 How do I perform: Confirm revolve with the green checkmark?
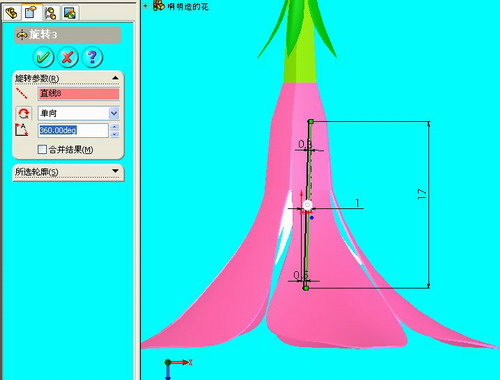click(x=43, y=57)
